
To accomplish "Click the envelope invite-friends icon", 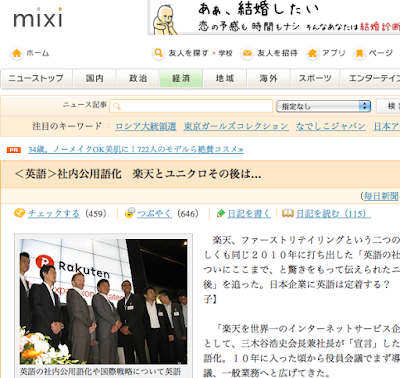I will click(x=247, y=53).
